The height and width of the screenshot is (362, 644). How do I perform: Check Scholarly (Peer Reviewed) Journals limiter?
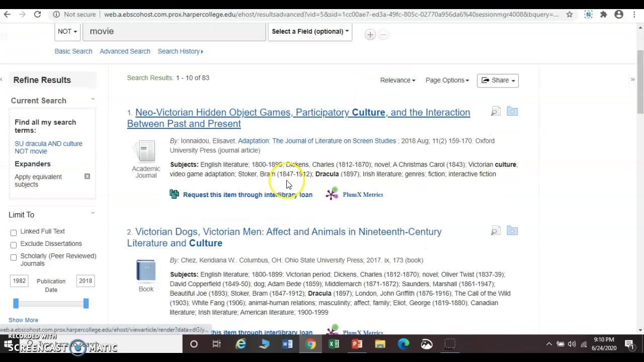[x=14, y=257]
